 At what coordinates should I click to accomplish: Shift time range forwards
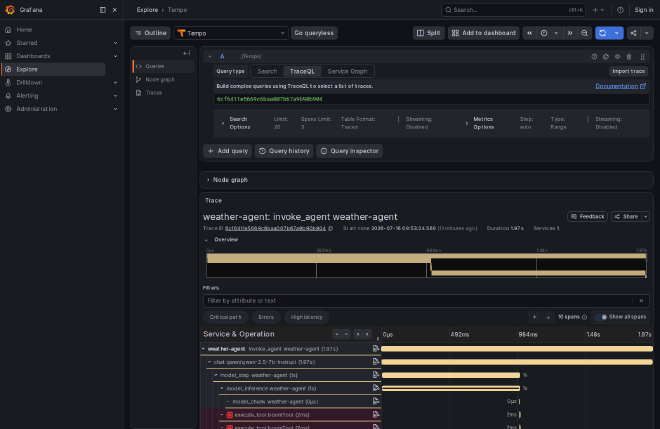(570, 33)
